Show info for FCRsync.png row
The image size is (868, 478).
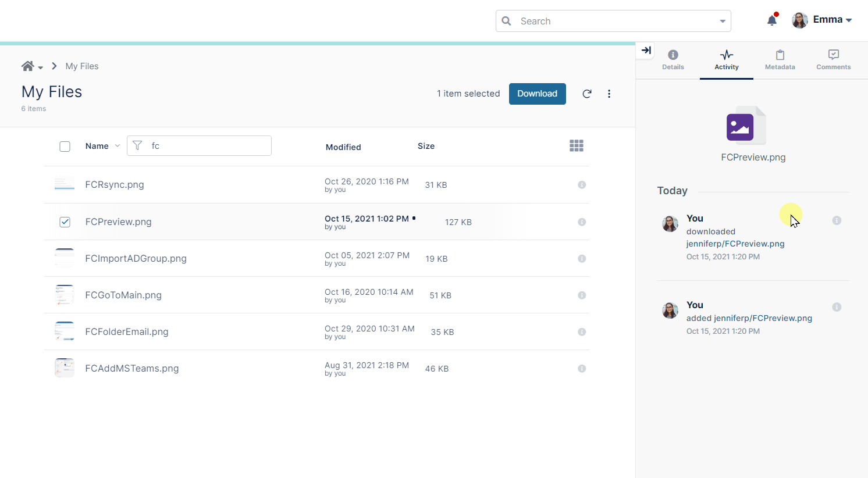(x=581, y=185)
